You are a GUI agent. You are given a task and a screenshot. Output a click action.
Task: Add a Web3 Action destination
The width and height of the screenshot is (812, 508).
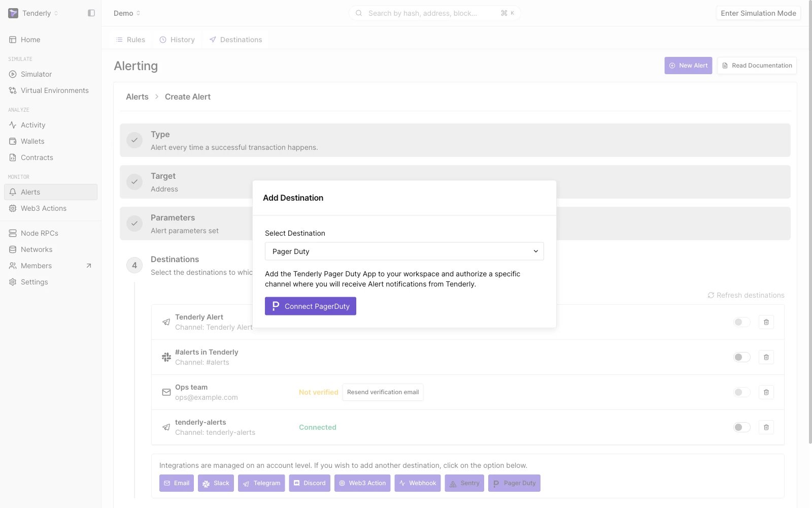click(362, 483)
